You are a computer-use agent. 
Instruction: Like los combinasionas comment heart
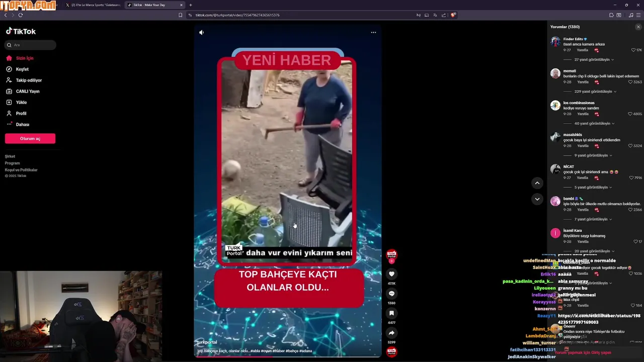[x=630, y=114]
